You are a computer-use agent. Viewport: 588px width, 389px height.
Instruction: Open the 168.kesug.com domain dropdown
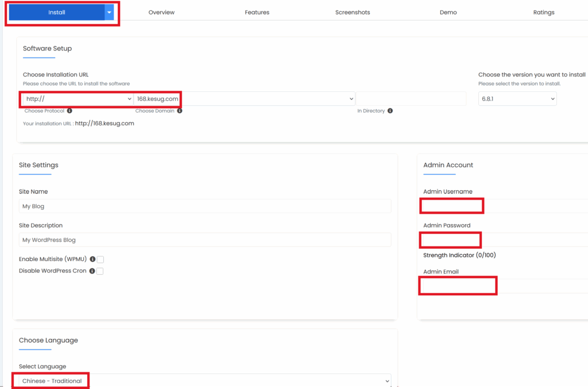pyautogui.click(x=245, y=99)
